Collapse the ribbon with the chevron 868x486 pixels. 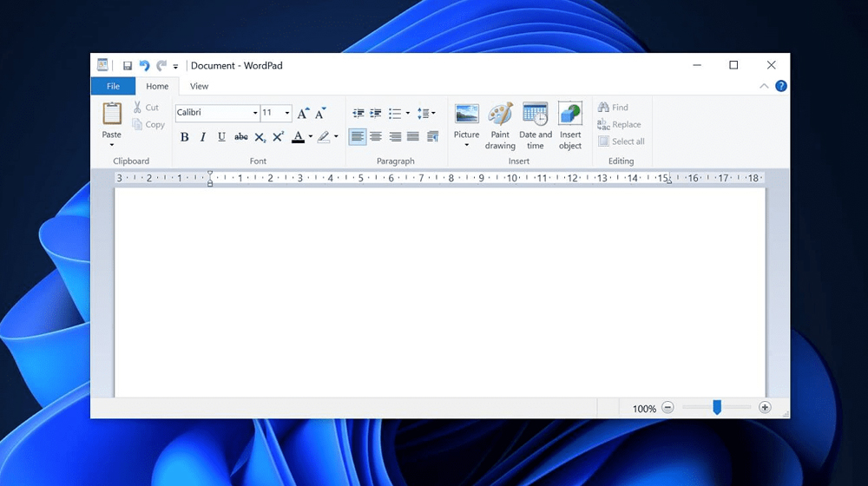point(764,86)
